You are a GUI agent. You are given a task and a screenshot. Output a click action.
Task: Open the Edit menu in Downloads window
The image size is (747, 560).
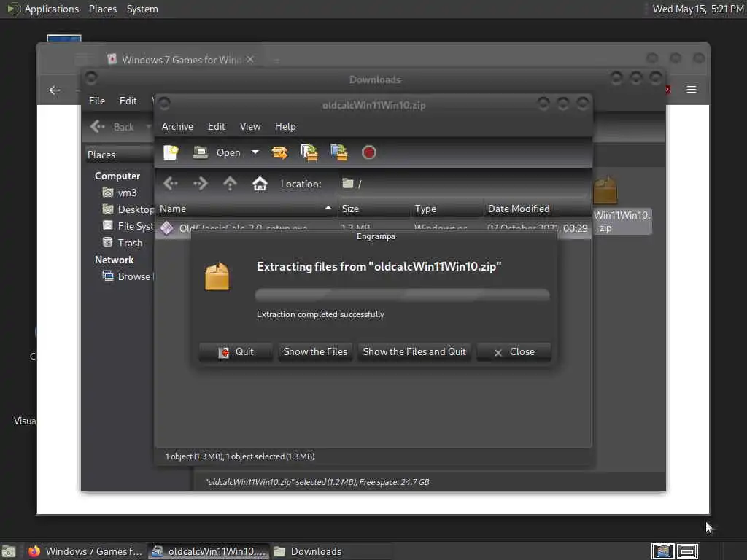point(128,101)
